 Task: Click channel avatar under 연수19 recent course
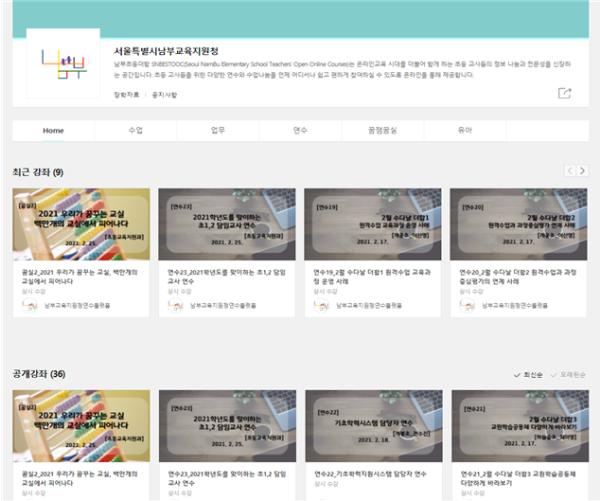[322, 305]
